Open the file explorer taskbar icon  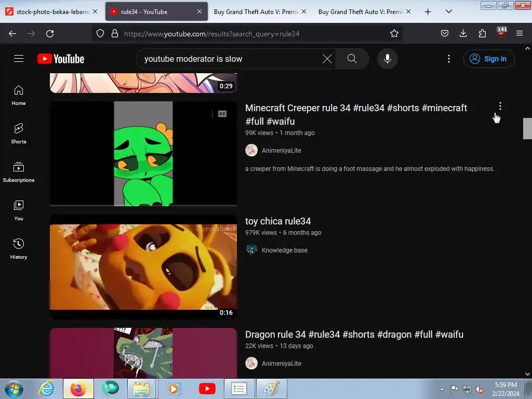coord(141,389)
